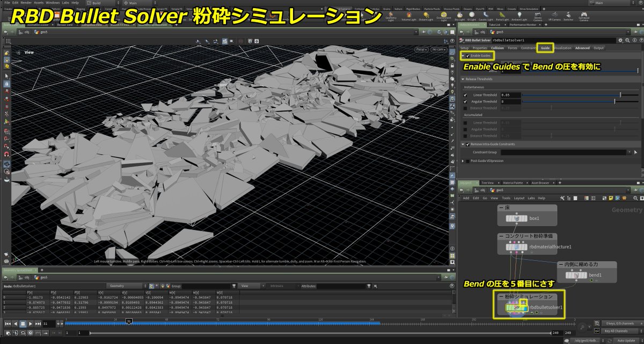Open the Windows menu
644x344 pixels.
coord(53,3)
